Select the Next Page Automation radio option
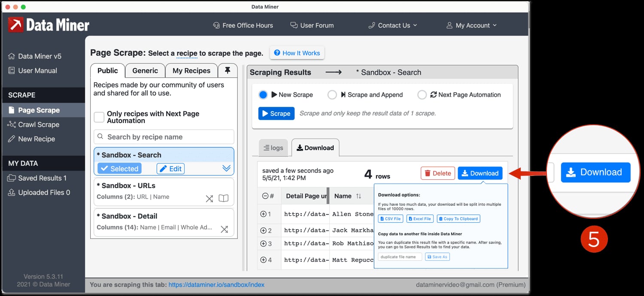The image size is (644, 296). pyautogui.click(x=422, y=95)
